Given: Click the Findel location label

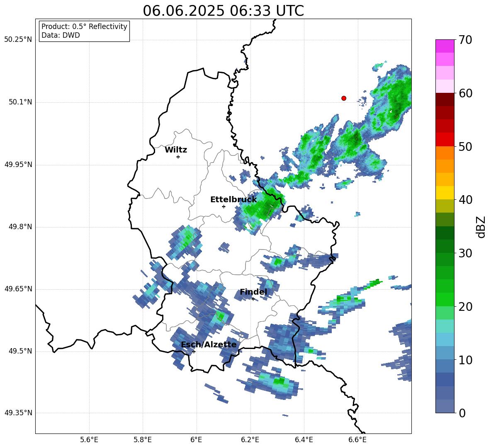Looking at the screenshot, I should tap(253, 292).
